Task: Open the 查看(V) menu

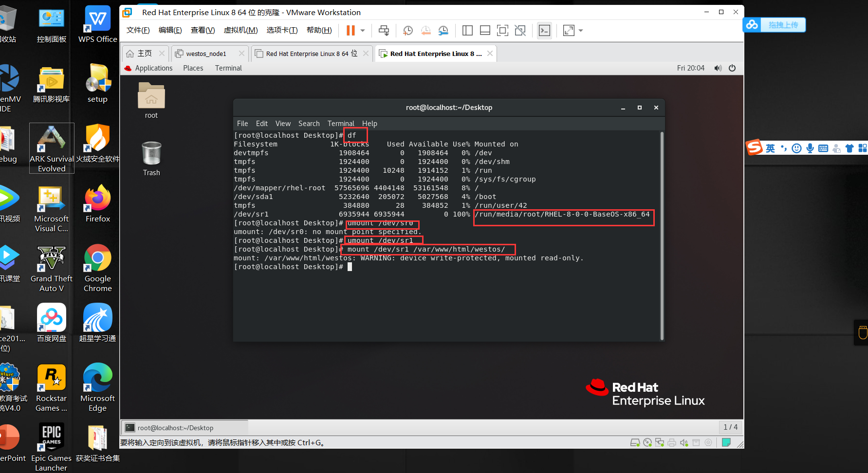Action: pos(203,30)
